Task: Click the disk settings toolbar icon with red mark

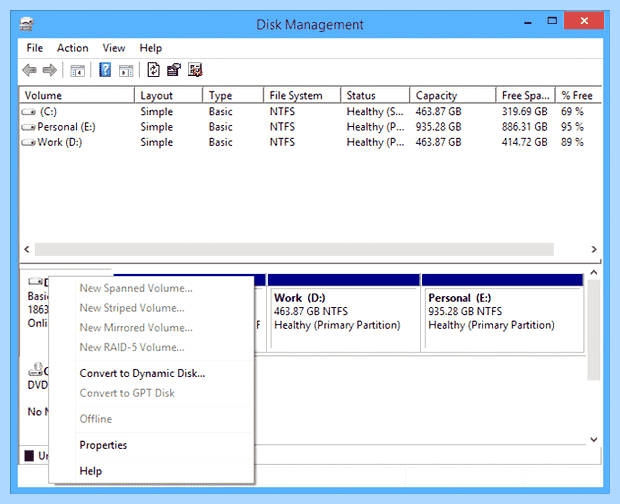Action: point(195,70)
